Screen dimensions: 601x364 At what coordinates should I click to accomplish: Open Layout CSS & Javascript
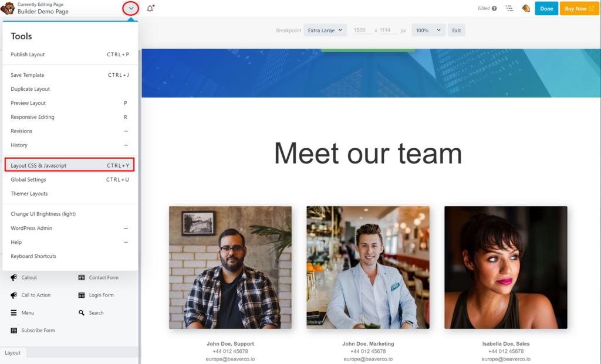(x=70, y=165)
